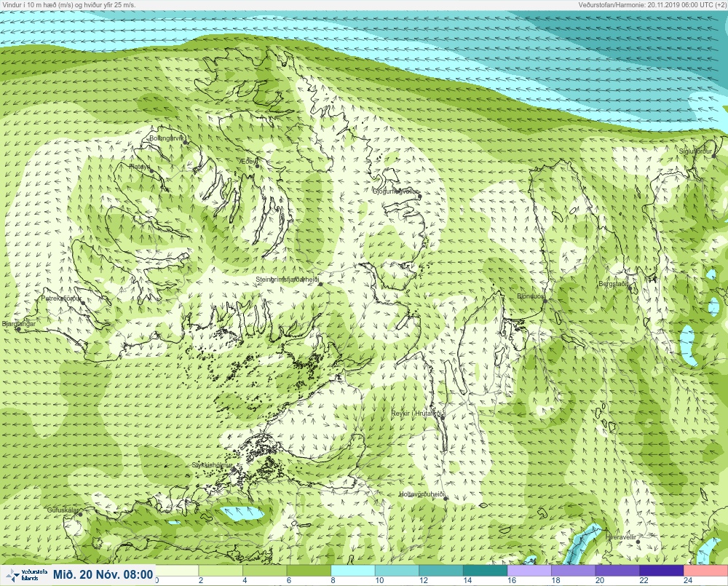Screen dimensions: 728x586
Task: Click the Stykkishólmur station label
Action: tap(212, 465)
